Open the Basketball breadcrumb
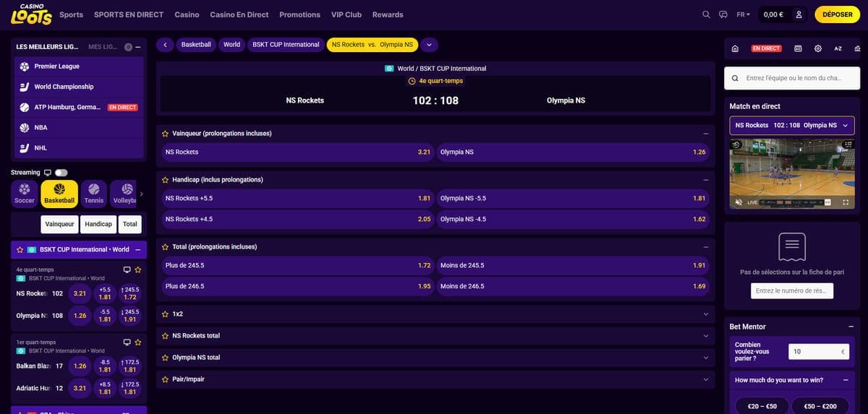This screenshot has height=414, width=868. 196,45
